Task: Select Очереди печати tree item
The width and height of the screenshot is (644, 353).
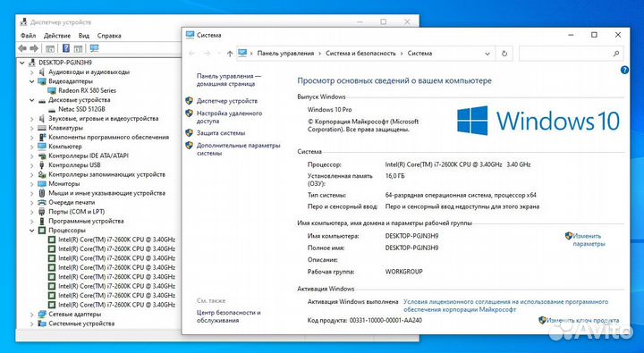Action: pos(72,202)
